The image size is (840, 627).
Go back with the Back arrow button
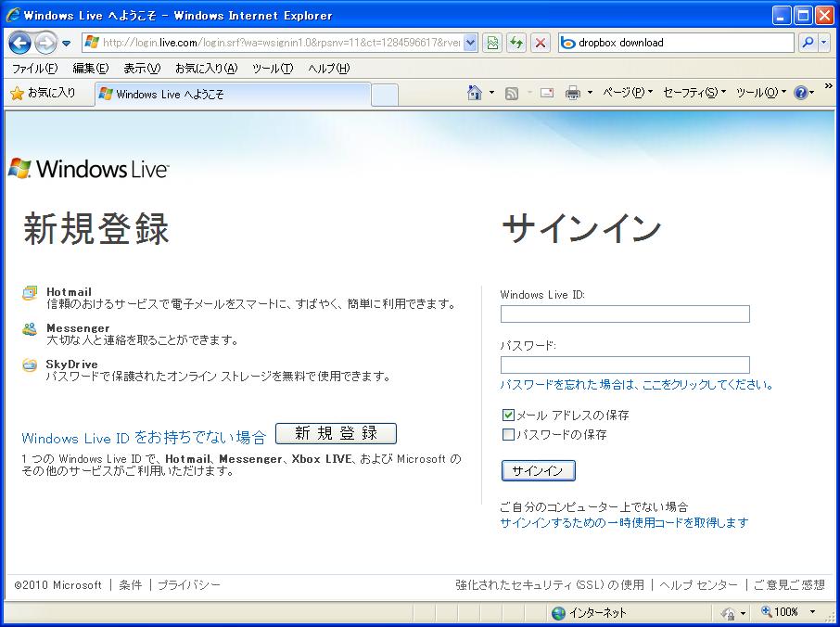point(19,43)
